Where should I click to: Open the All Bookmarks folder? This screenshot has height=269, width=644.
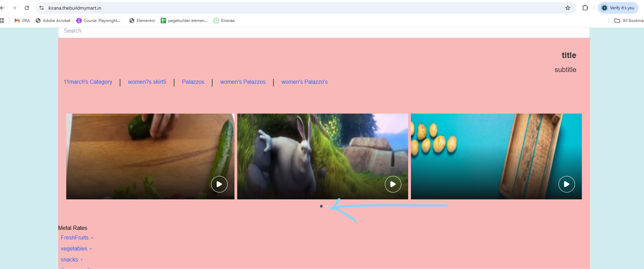pyautogui.click(x=629, y=21)
